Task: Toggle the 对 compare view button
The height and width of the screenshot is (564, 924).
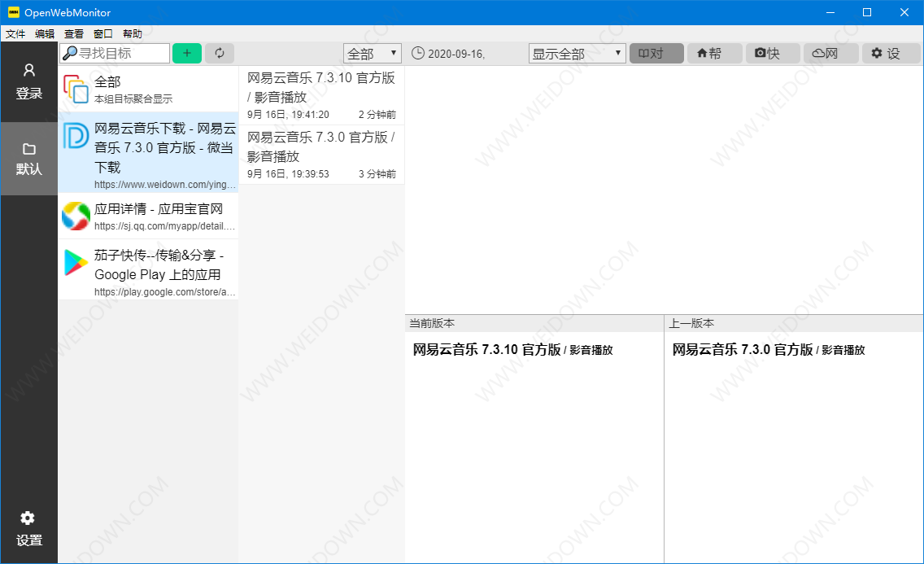Action: 656,54
